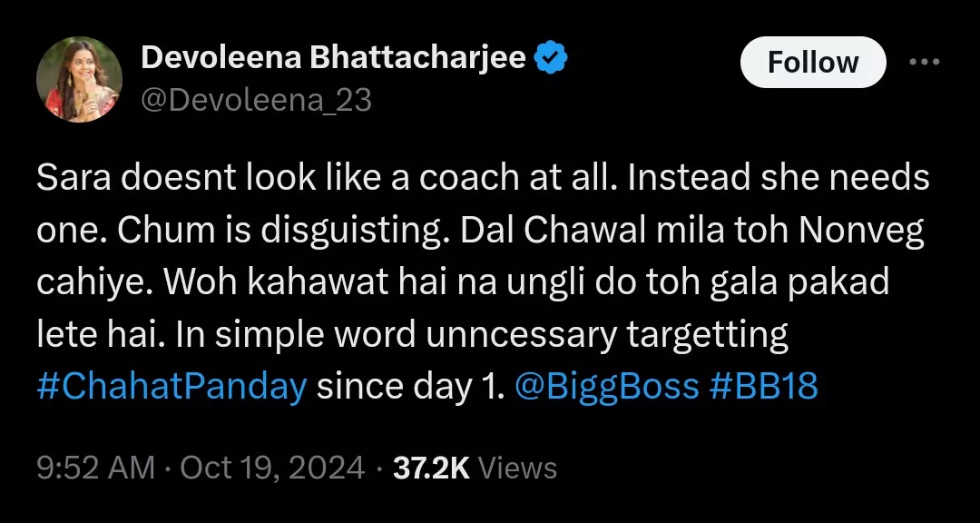Visit the @BiggBoss mention
Viewport: 980px width, 523px height.
(x=606, y=387)
